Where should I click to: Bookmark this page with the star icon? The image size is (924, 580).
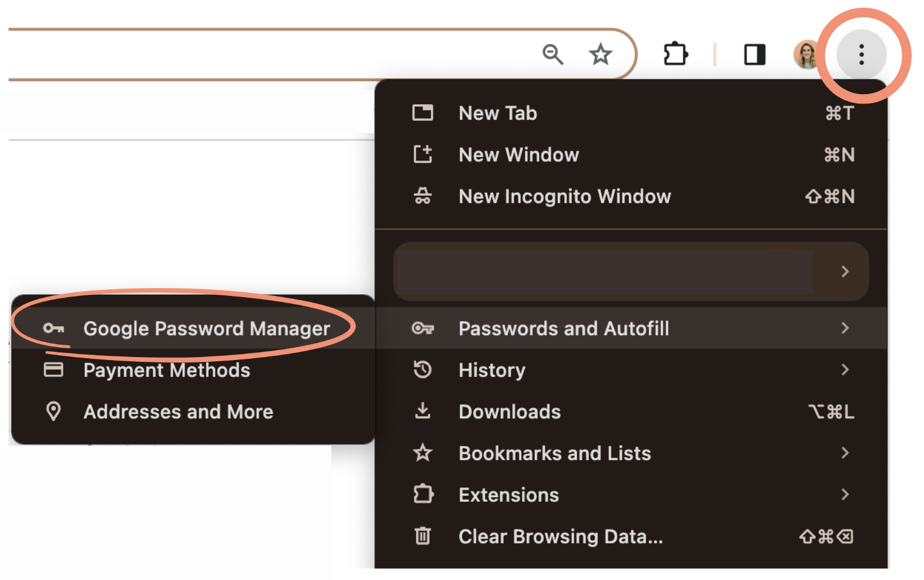600,54
